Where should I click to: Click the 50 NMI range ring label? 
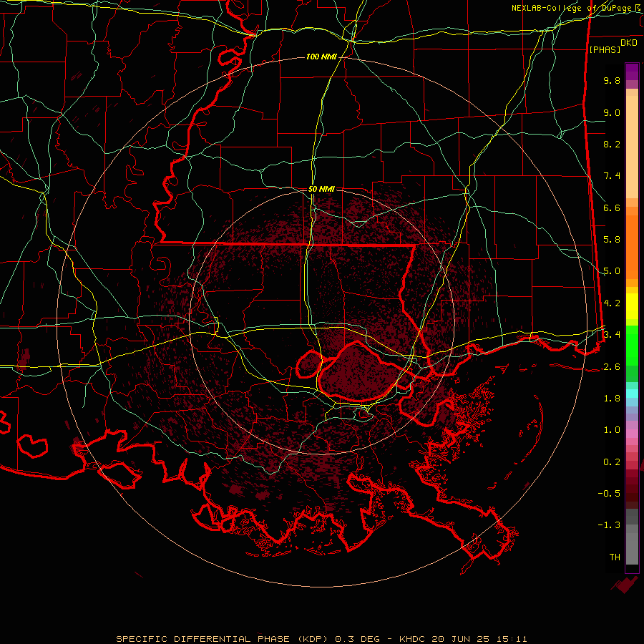click(321, 189)
